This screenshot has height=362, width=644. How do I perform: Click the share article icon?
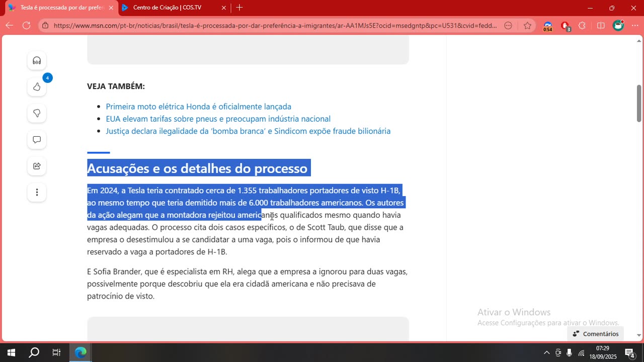click(37, 166)
